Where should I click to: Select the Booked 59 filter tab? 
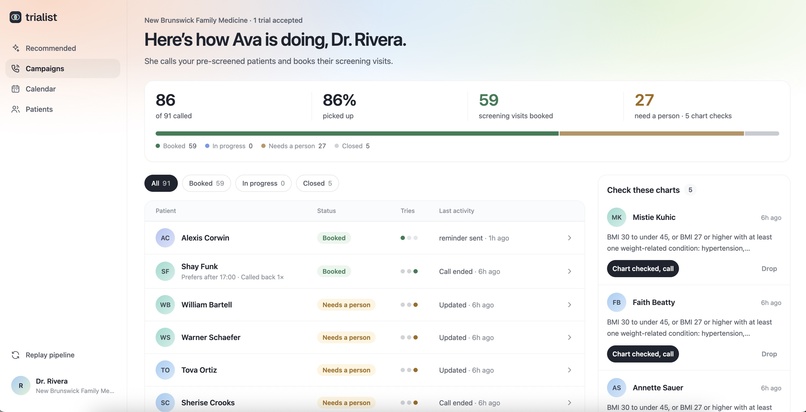[206, 183]
